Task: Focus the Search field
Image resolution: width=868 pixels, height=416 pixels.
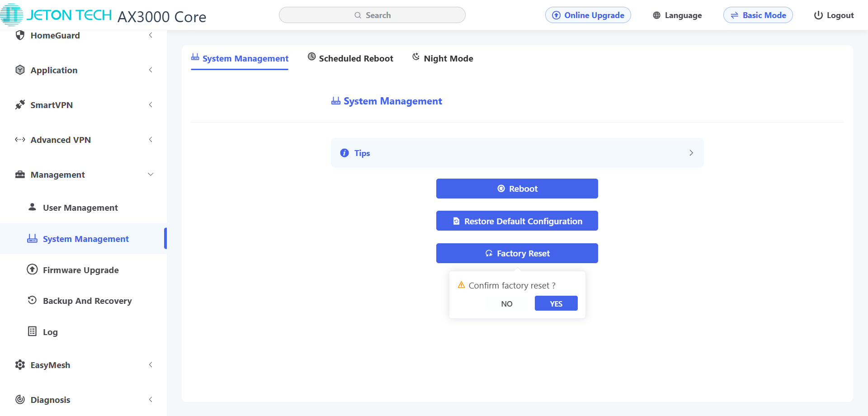Action: [x=372, y=15]
